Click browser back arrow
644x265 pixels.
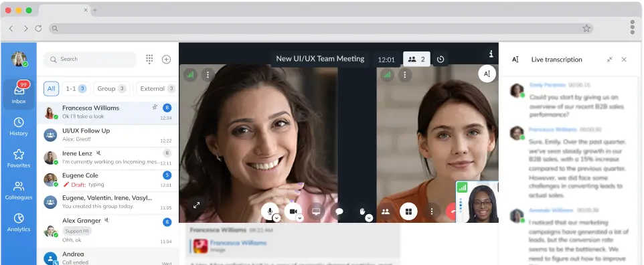point(11,28)
